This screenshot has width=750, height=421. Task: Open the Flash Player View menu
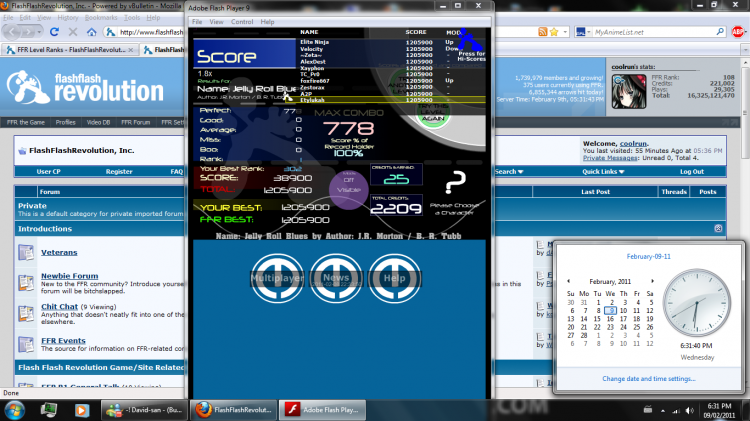(x=216, y=22)
